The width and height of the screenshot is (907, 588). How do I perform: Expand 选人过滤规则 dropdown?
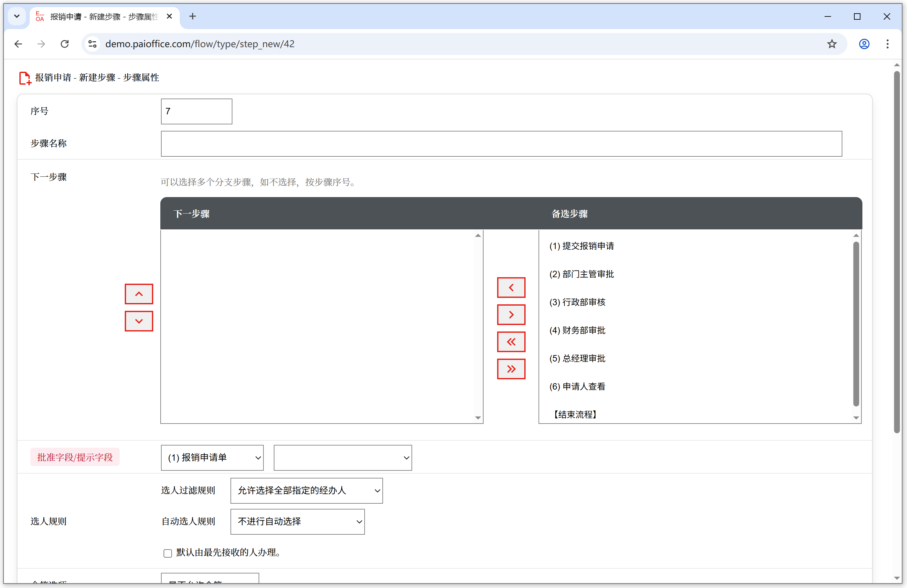[306, 490]
